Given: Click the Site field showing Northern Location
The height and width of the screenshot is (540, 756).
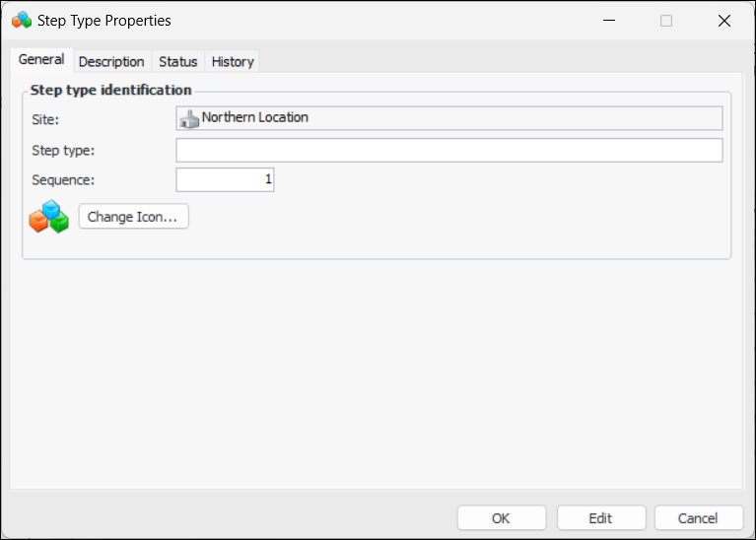Looking at the screenshot, I should coord(459,118).
